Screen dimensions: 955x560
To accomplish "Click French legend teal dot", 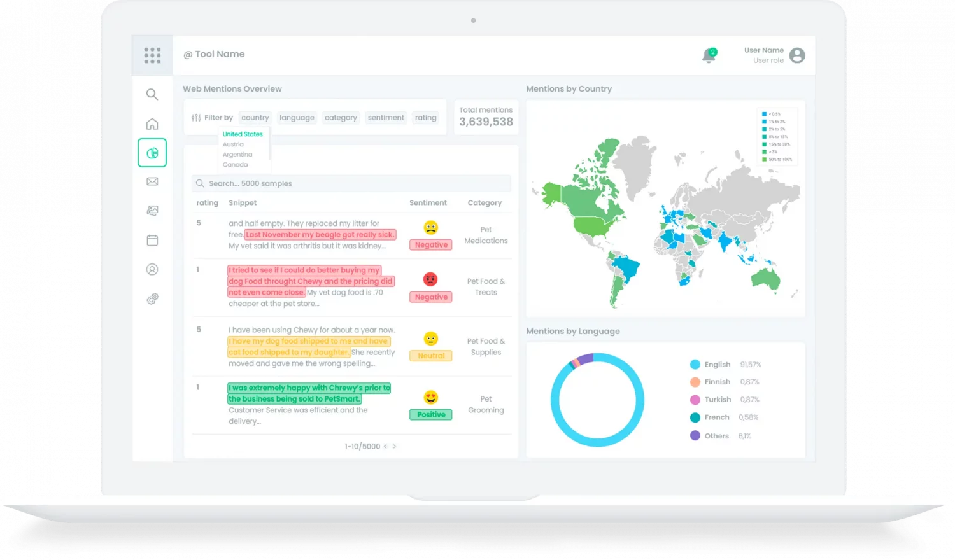I will point(695,417).
